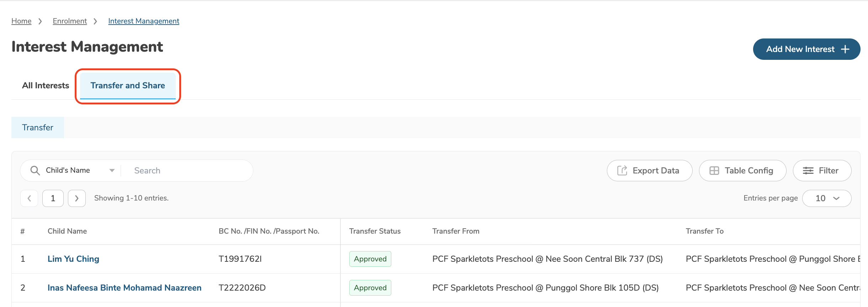The width and height of the screenshot is (868, 307).
Task: Open Table Config grid icon
Action: coord(714,171)
